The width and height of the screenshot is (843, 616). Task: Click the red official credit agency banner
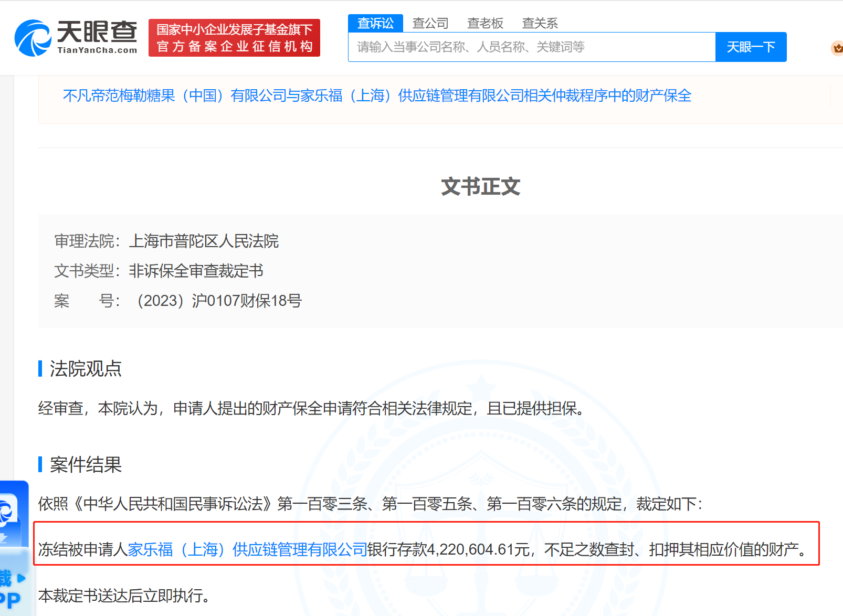click(234, 38)
